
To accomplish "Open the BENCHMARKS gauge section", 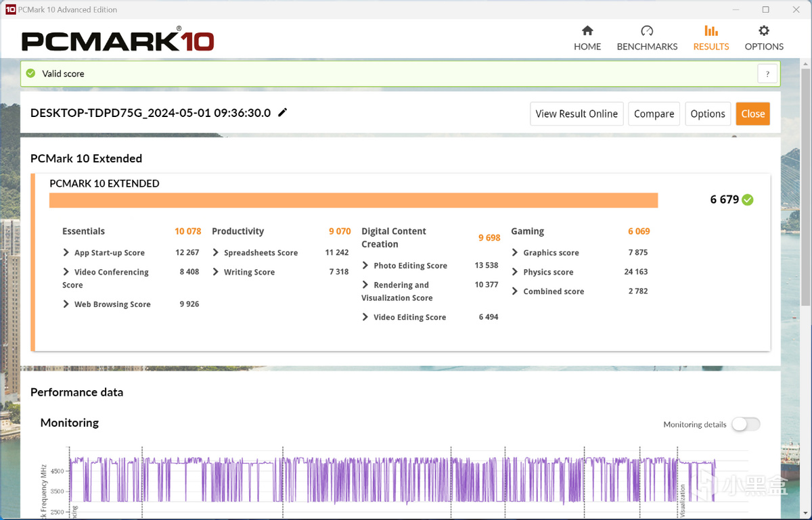I will tap(647, 39).
